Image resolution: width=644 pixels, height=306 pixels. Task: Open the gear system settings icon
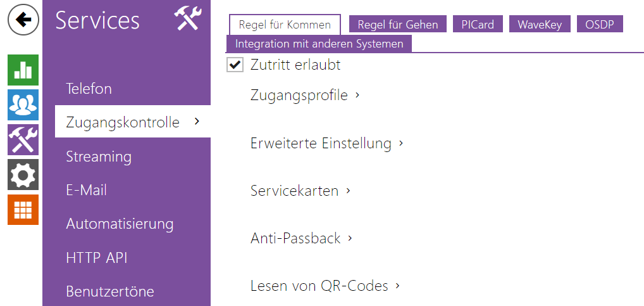click(23, 174)
